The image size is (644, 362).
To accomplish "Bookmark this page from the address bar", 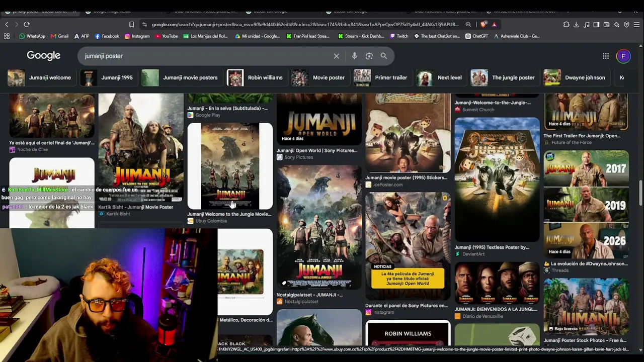I will [x=131, y=24].
